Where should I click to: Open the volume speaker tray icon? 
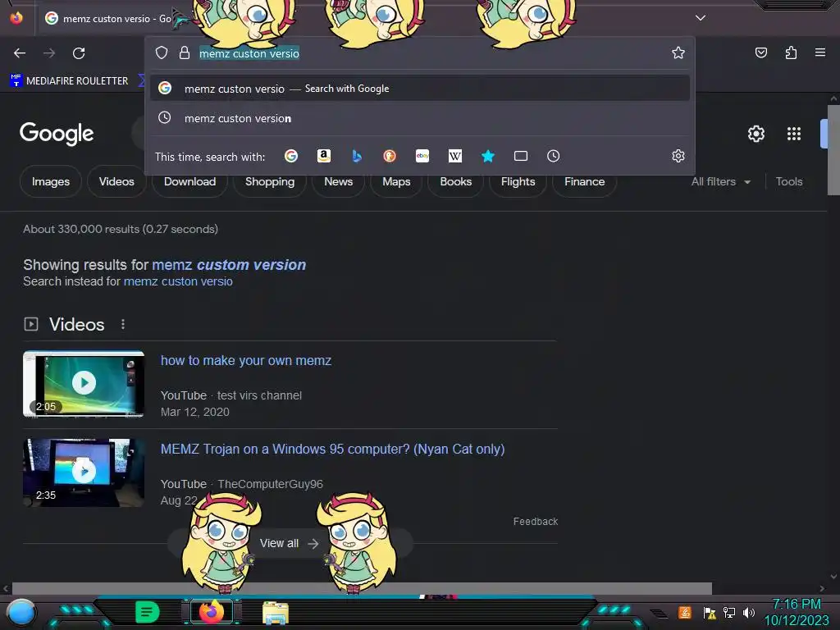pos(748,612)
